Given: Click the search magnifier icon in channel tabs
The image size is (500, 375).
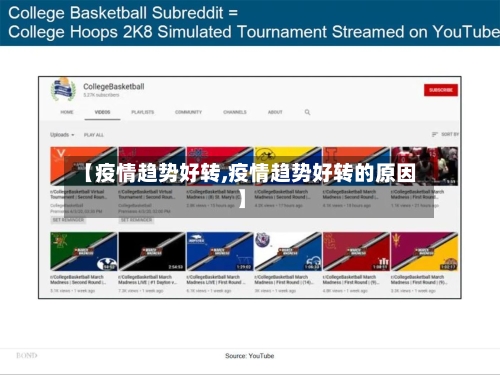Looking at the screenshot, I should pos(307,112).
